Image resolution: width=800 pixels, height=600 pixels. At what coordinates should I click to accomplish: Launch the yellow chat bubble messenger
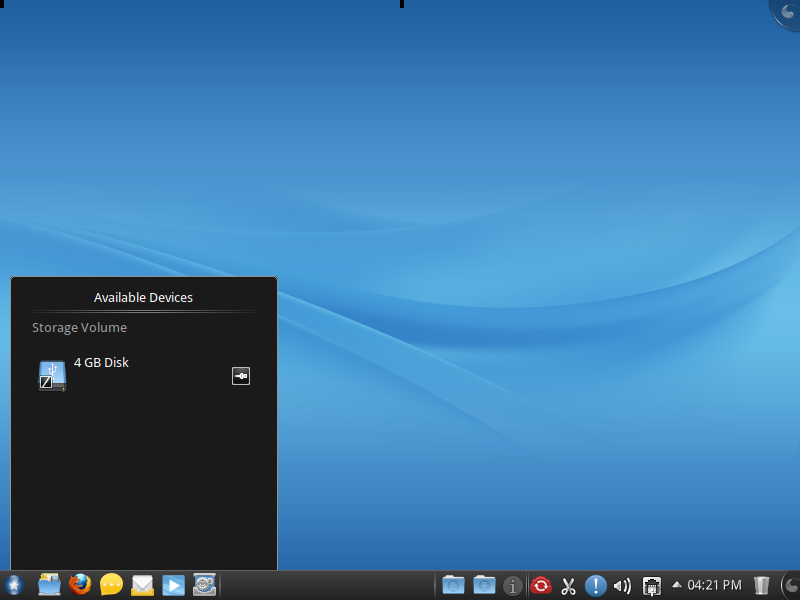tap(111, 585)
